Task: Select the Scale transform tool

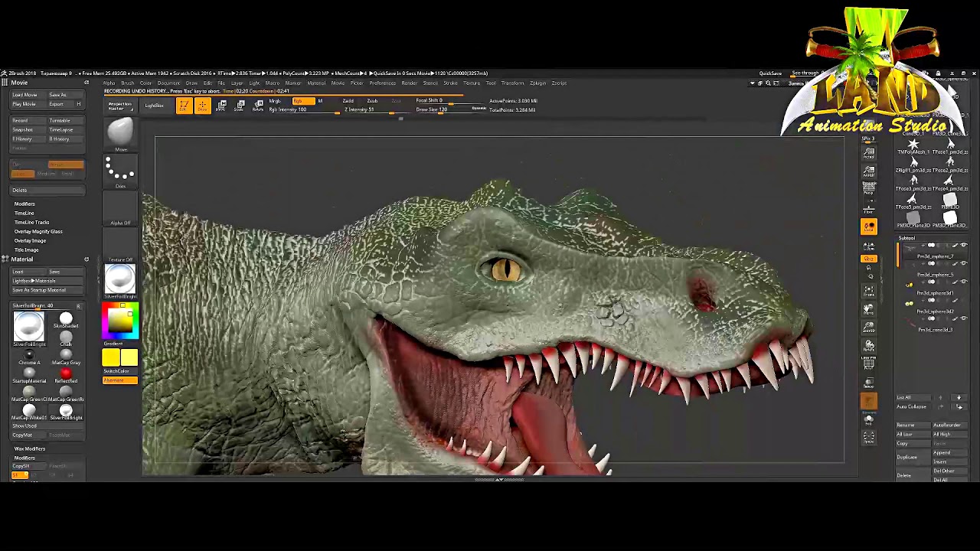Action: pos(240,106)
